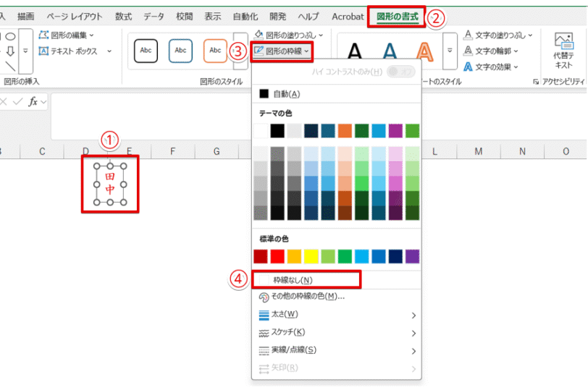
Task: Pick the standard red color swatch
Action: [x=277, y=257]
